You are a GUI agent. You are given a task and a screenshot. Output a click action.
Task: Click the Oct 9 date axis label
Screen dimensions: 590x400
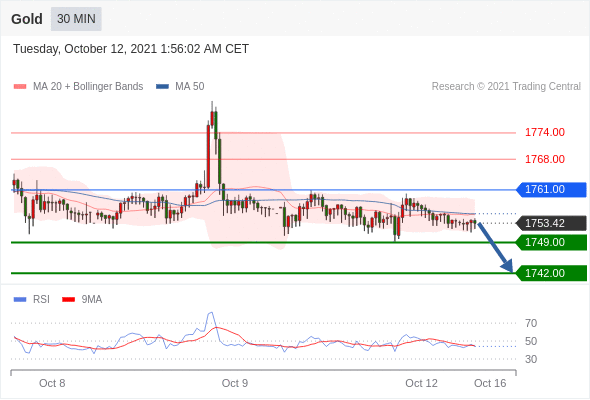pos(235,383)
